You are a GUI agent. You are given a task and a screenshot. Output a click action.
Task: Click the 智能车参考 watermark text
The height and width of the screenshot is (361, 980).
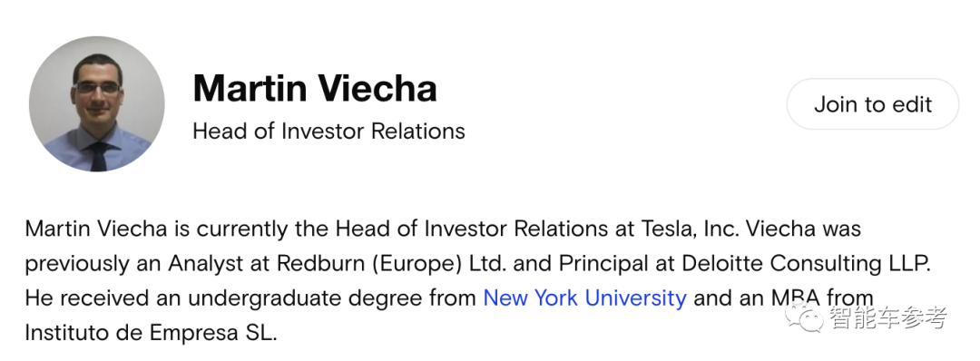point(888,317)
